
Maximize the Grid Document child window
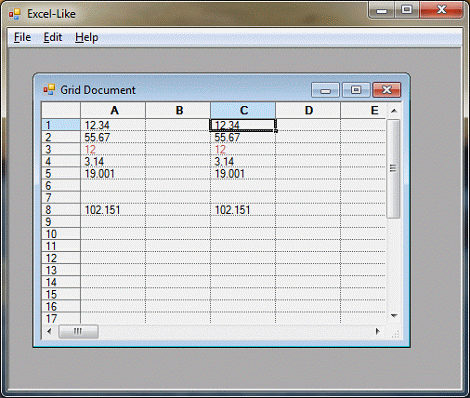tap(356, 90)
